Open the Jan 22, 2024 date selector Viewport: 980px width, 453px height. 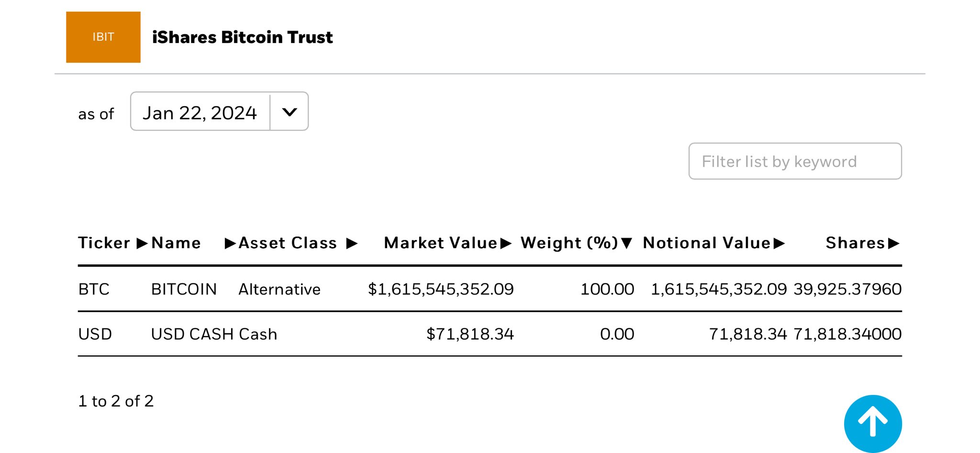coord(200,113)
